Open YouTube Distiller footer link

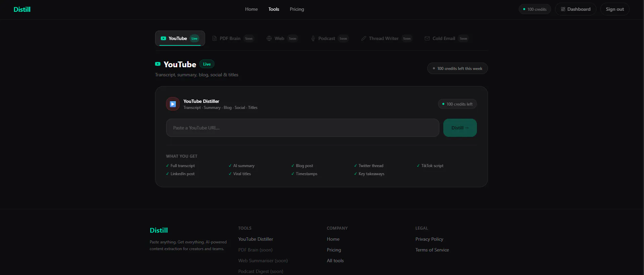[x=256, y=239]
